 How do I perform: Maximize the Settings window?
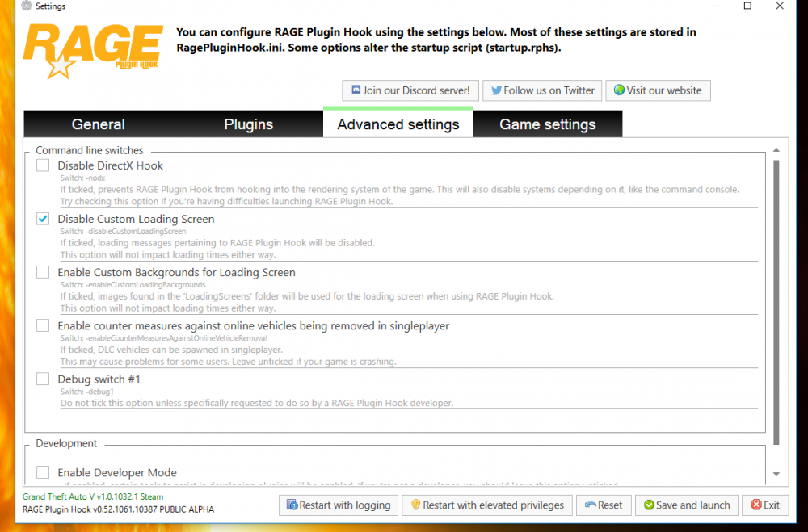pyautogui.click(x=747, y=6)
